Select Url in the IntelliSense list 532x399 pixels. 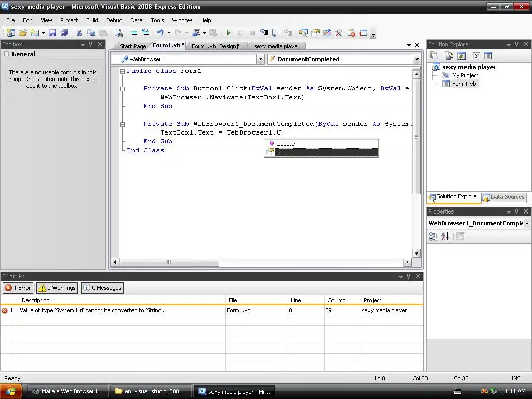point(322,152)
